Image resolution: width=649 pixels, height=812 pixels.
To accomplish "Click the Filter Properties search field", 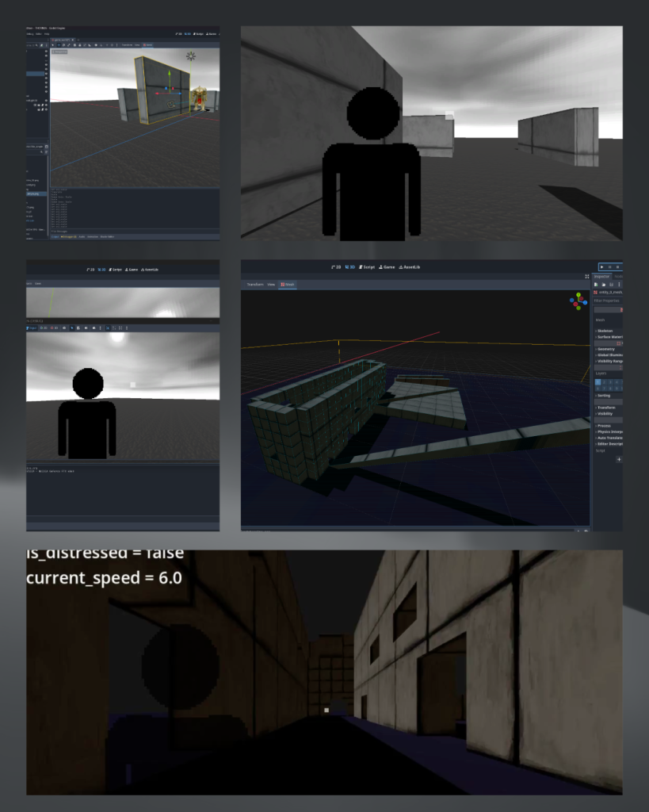I will coord(607,301).
